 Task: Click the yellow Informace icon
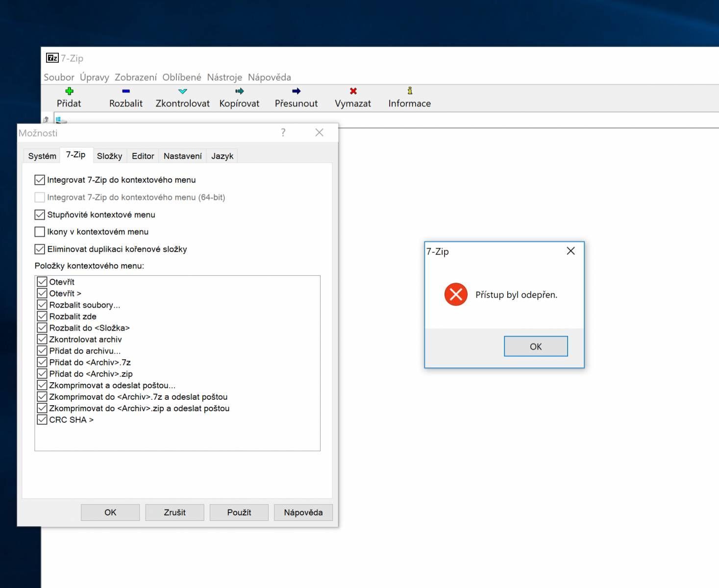(410, 91)
